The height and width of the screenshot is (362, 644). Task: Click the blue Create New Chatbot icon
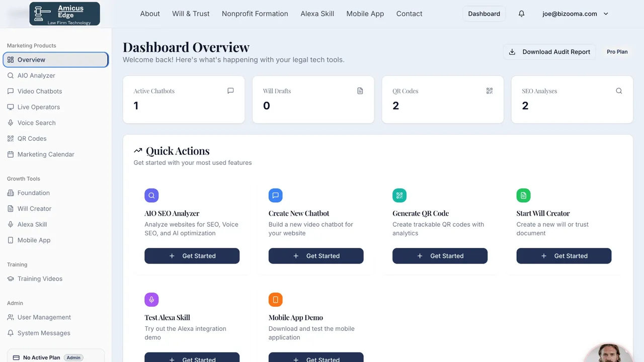click(276, 196)
